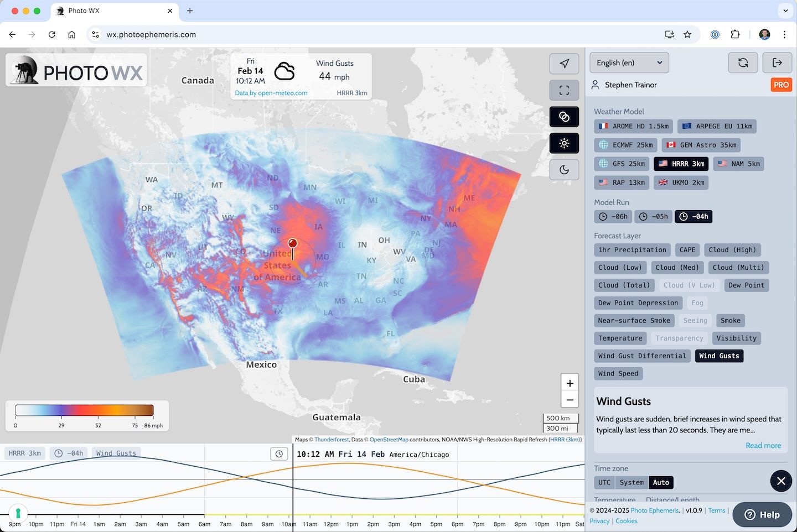Image resolution: width=797 pixels, height=532 pixels.
Task: Select GEM Astro 35km weather model
Action: tap(701, 145)
